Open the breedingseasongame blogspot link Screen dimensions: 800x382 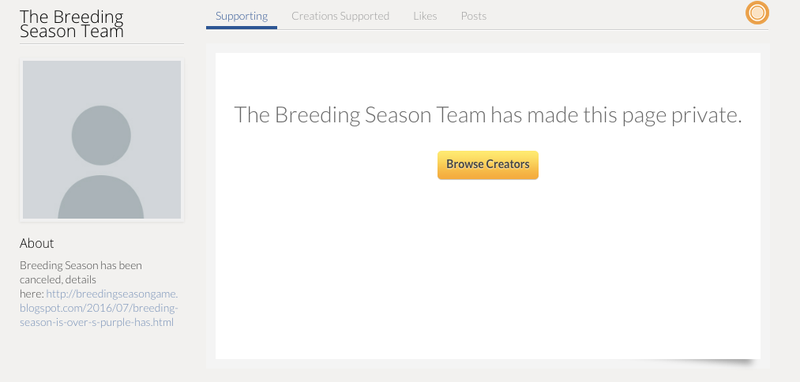coord(99,308)
